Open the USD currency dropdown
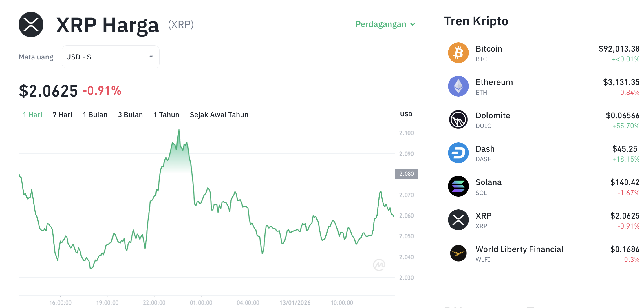This screenshot has height=308, width=644. 110,57
